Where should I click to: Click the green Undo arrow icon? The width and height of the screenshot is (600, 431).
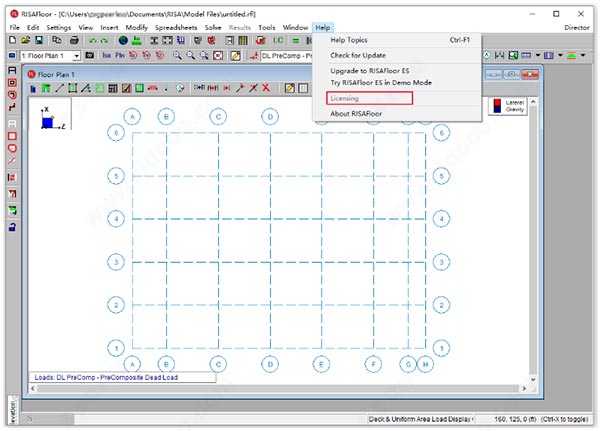click(92, 40)
